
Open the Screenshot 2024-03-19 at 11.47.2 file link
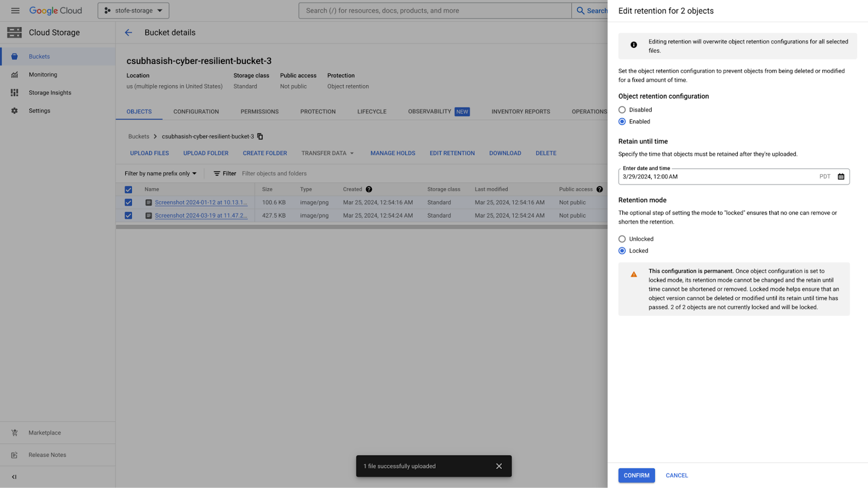tap(201, 215)
